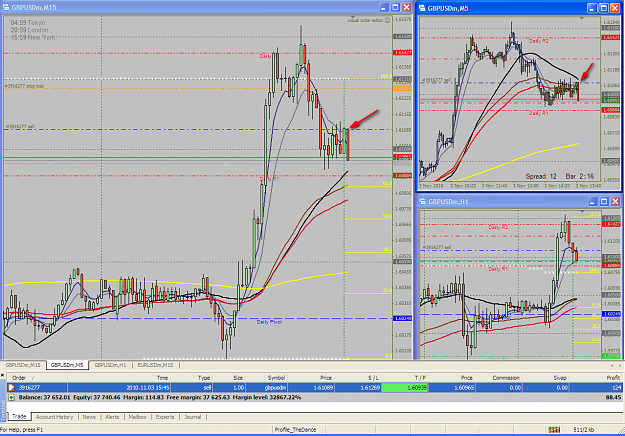
Task: Sort by the S / L column header
Action: click(358, 378)
